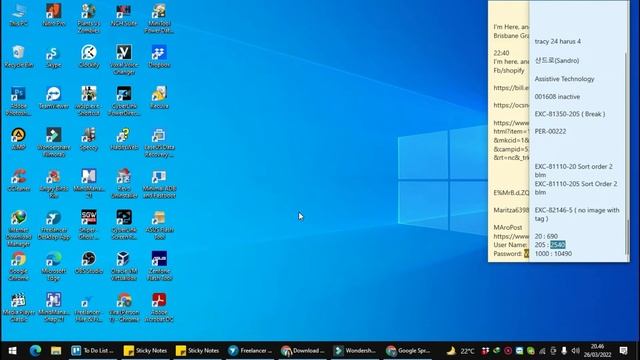
Task: Open the Recuva desktop icon
Action: 159,98
